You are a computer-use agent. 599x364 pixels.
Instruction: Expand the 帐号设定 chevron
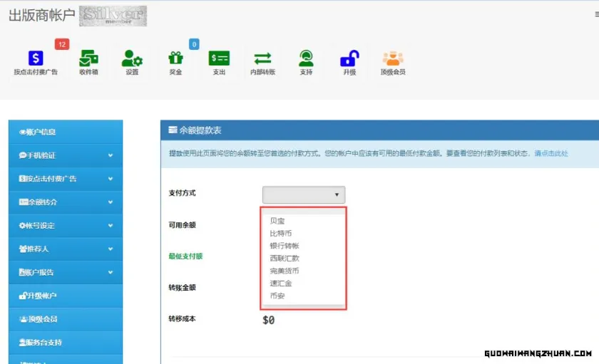[111, 226]
